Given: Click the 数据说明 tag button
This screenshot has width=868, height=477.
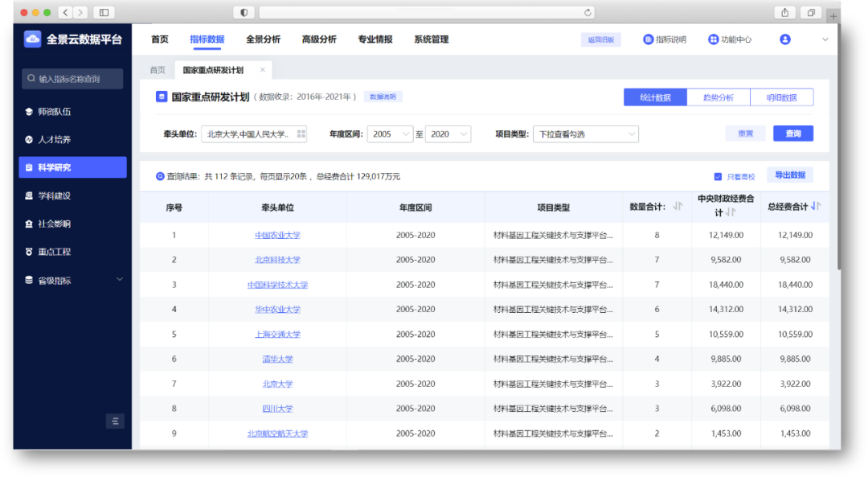Looking at the screenshot, I should pos(383,97).
